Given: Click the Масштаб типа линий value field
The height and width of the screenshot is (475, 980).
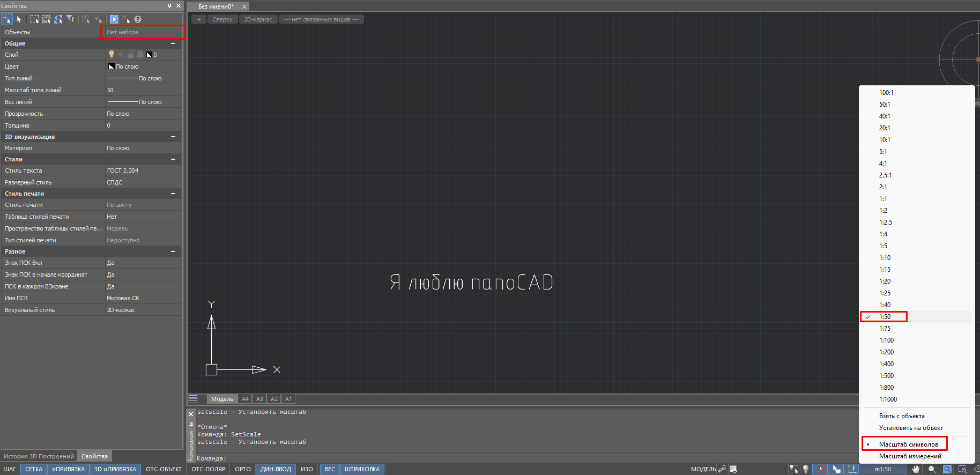Looking at the screenshot, I should point(143,90).
